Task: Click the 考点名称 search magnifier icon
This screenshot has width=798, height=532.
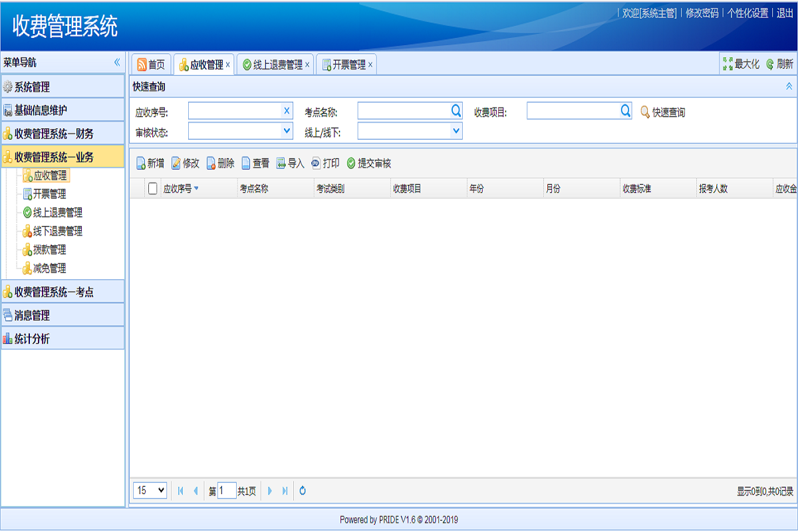Action: click(x=456, y=110)
